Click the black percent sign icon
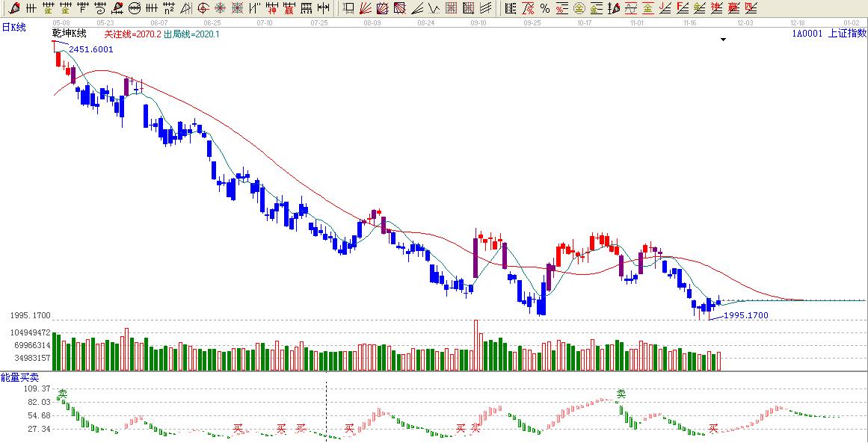Viewport: 868px width, 443px height. [x=545, y=8]
